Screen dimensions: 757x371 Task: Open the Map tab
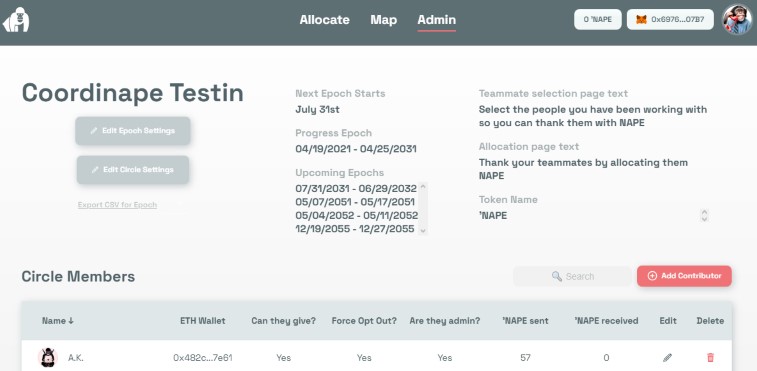click(384, 20)
